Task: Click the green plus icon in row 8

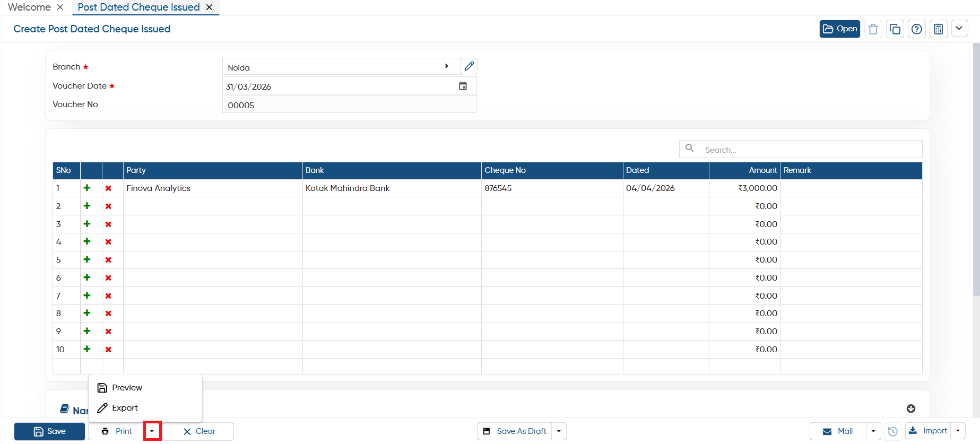Action: 87,313
